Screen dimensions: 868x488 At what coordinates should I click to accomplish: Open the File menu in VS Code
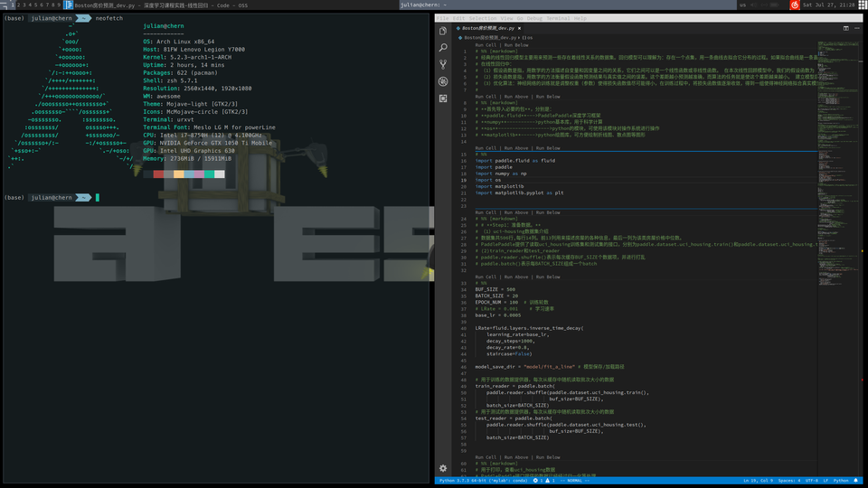tap(442, 18)
